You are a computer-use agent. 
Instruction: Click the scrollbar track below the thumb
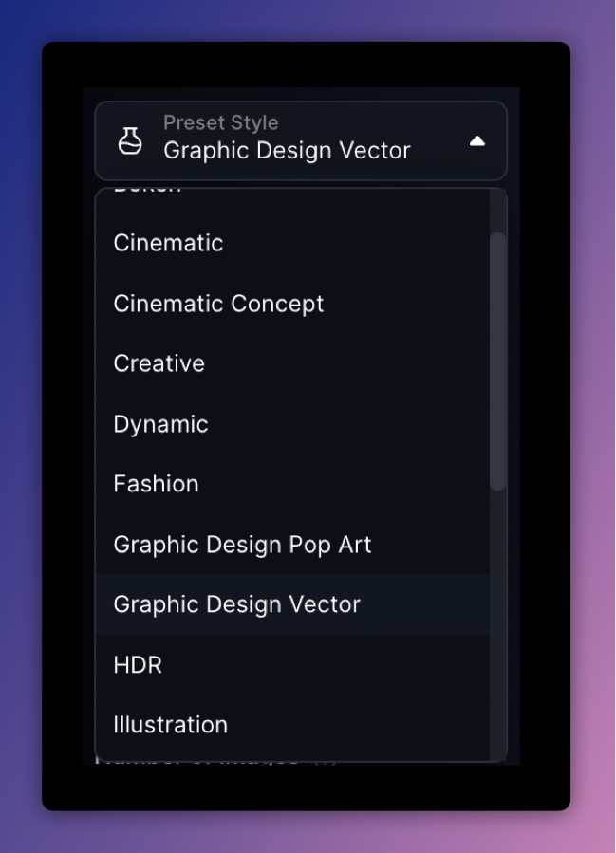tap(497, 617)
